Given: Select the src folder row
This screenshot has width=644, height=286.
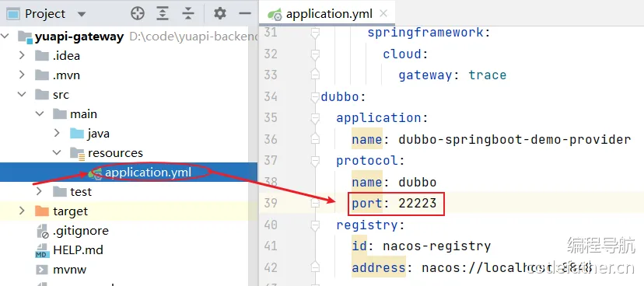Looking at the screenshot, I should (x=129, y=95).
